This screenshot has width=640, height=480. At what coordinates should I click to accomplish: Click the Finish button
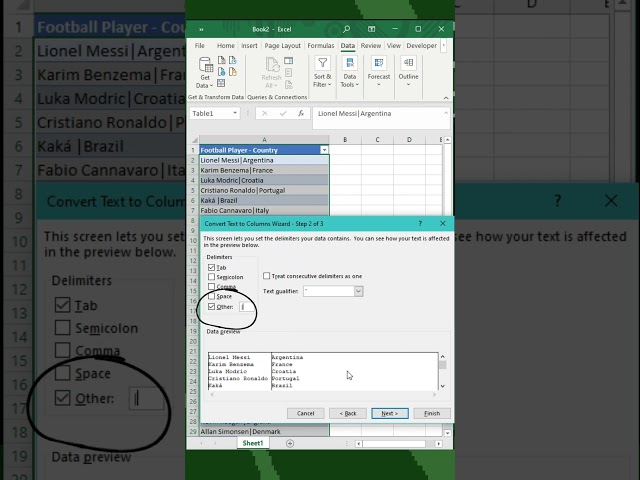point(432,413)
